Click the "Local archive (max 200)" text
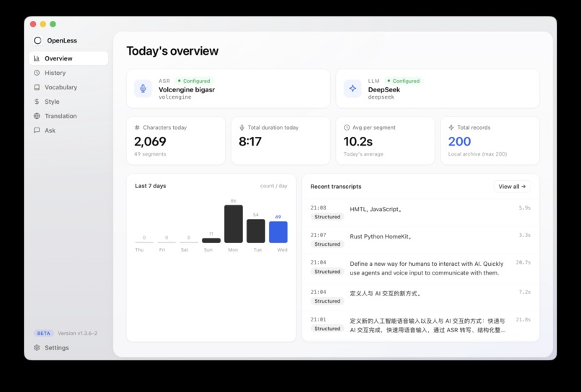581x392 pixels. click(x=477, y=153)
